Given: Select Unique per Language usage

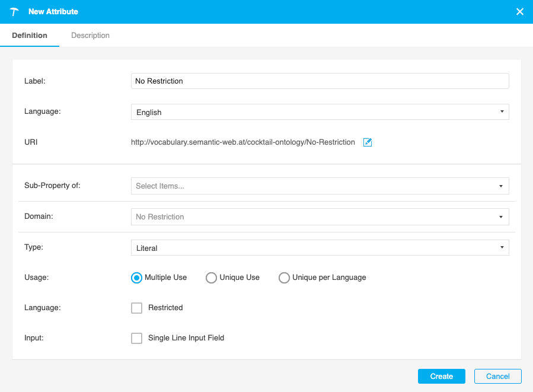Looking at the screenshot, I should point(284,278).
